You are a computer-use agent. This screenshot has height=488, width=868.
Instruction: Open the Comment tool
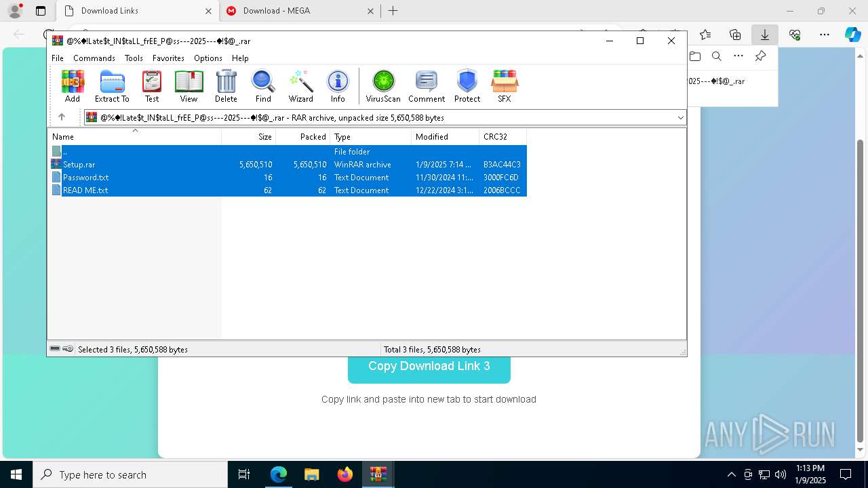(427, 86)
